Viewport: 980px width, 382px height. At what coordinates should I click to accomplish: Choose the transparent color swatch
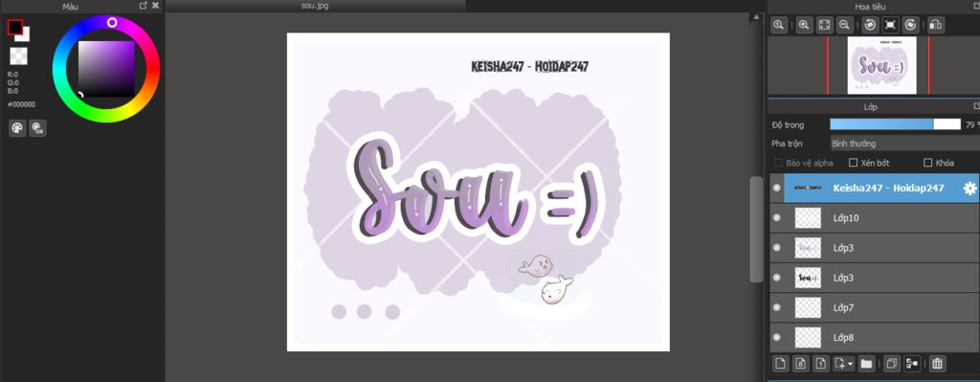(x=19, y=56)
